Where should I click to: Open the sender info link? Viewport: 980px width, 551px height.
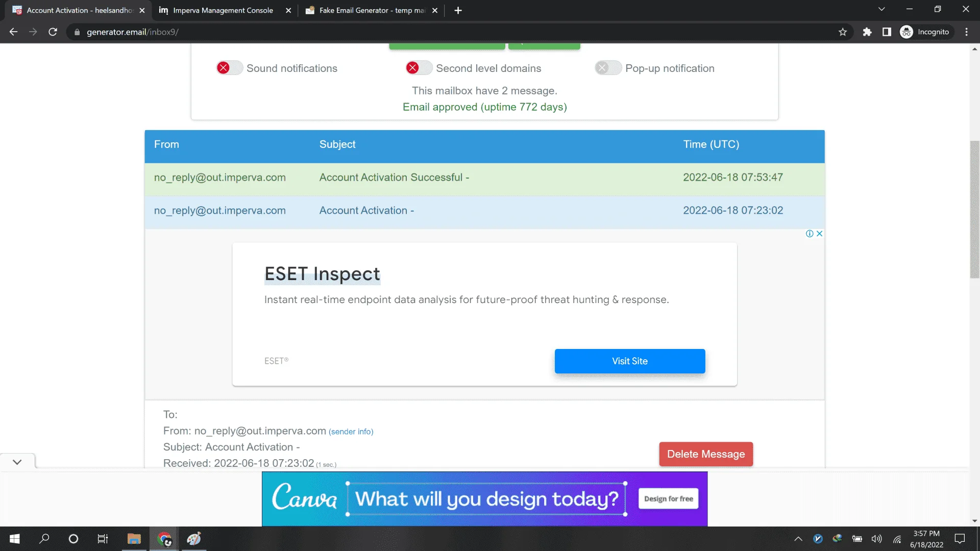[351, 432]
